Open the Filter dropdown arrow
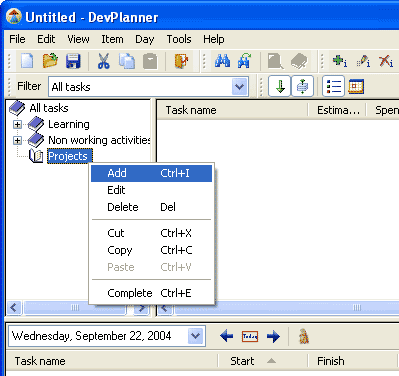This screenshot has width=399, height=376. pos(240,87)
